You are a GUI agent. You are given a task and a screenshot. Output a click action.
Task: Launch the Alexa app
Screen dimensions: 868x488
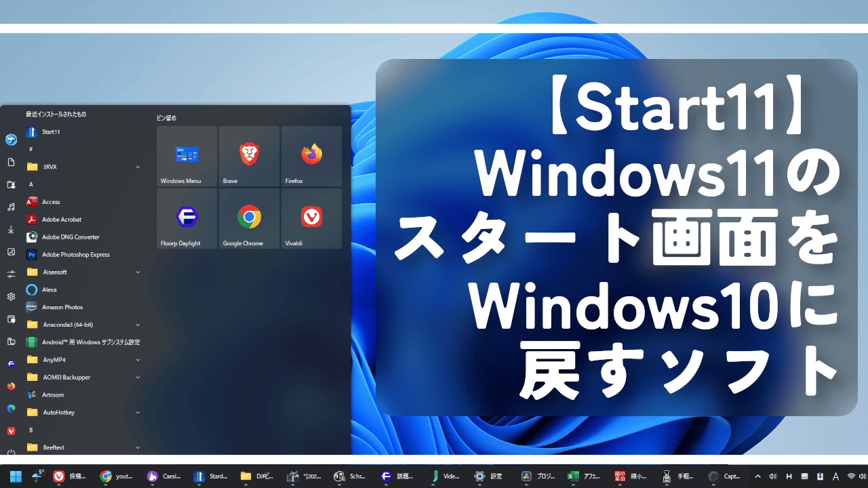(83, 289)
